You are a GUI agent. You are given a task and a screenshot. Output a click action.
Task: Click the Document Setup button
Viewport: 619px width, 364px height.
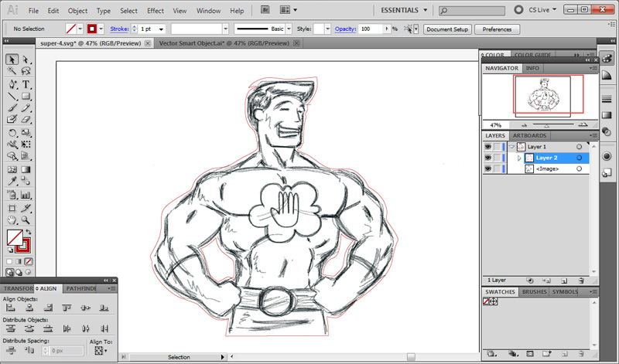[x=447, y=29]
